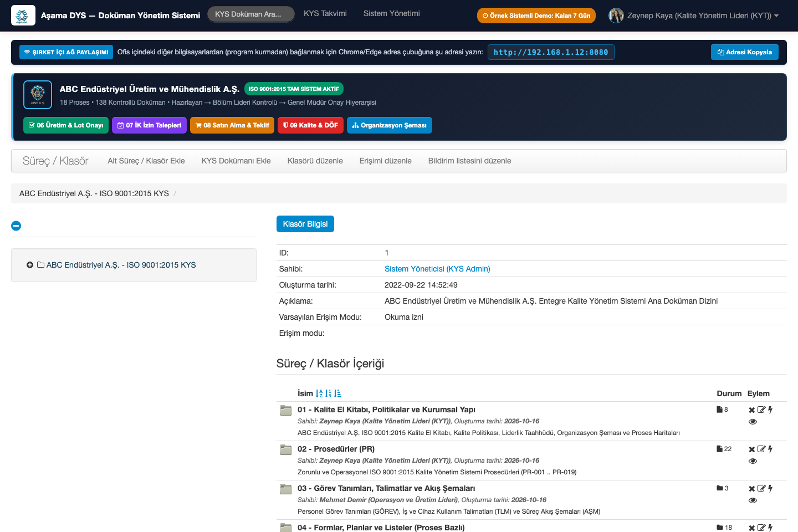The width and height of the screenshot is (798, 532).
Task: Edit folder 02 - Prosedürler (PR)
Action: 761,449
